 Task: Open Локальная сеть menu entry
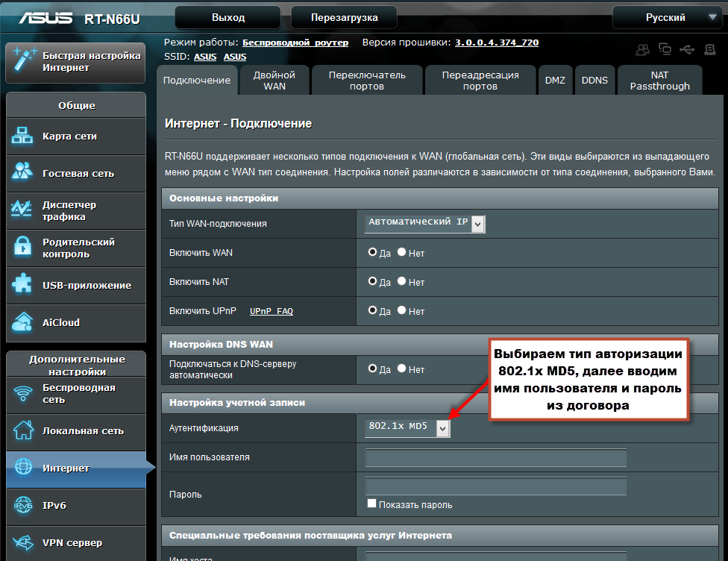click(76, 431)
